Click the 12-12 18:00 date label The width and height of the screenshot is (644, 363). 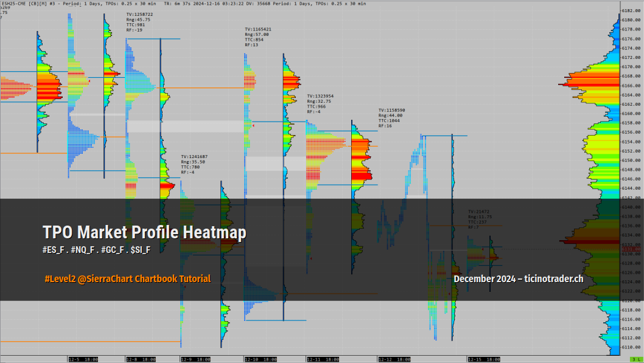point(394,359)
